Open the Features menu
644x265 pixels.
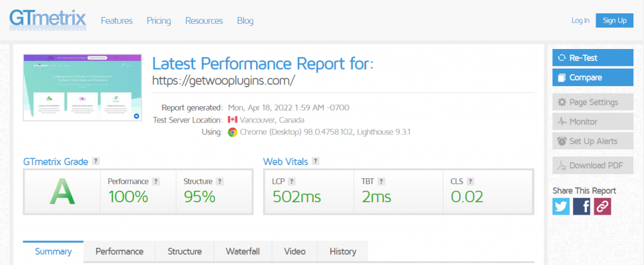(x=116, y=21)
